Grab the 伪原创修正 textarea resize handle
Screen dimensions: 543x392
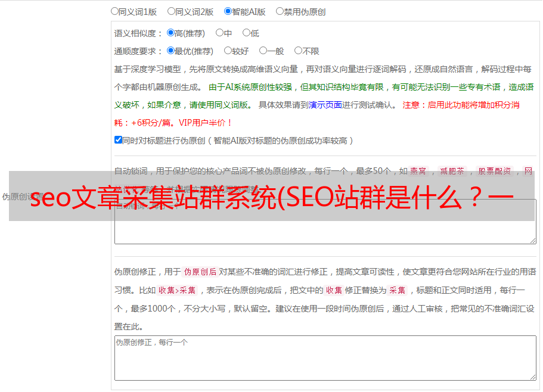click(533, 377)
